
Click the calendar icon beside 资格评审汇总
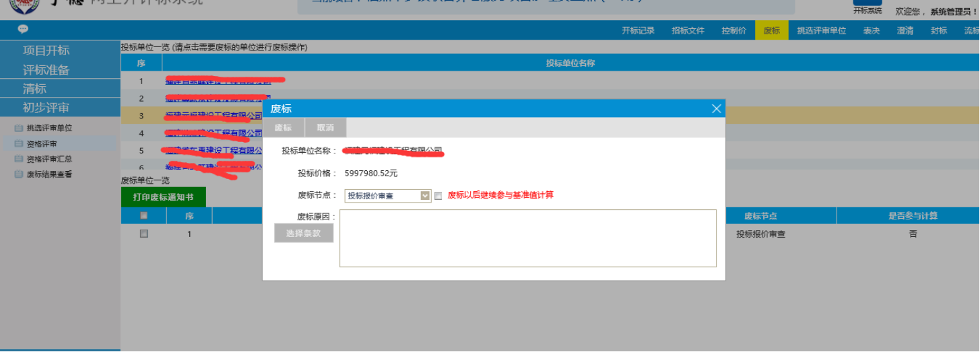coord(18,160)
